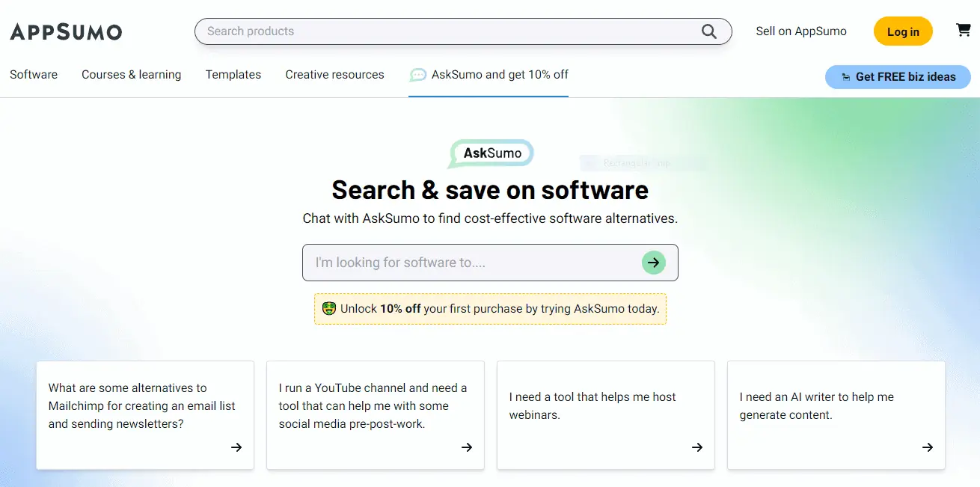Click the magnifying glass search icon
This screenshot has height=487, width=980.
(708, 31)
